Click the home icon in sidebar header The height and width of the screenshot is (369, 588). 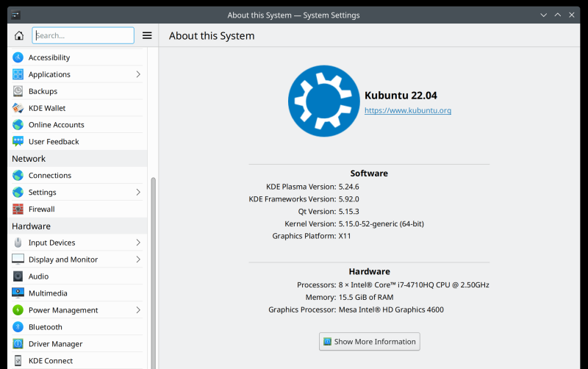tap(19, 35)
